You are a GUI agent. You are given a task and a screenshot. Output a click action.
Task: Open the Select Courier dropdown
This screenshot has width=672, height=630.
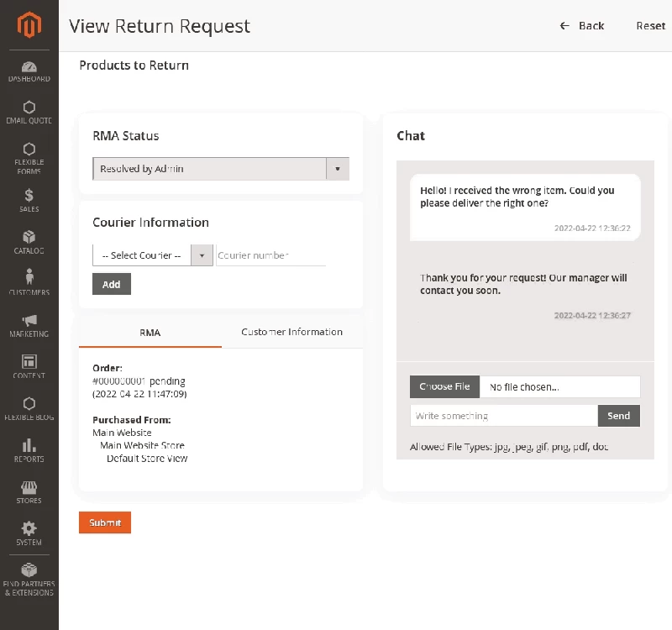pos(153,255)
